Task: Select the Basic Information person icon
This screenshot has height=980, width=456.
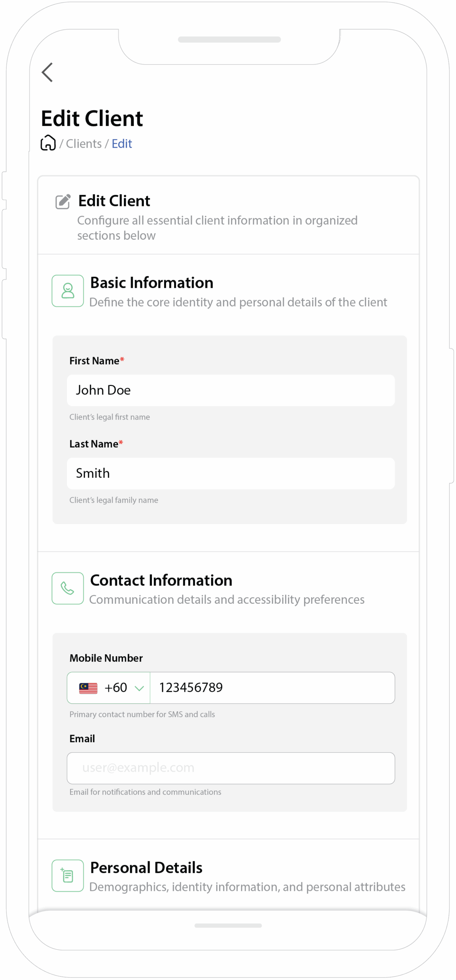Action: click(67, 291)
